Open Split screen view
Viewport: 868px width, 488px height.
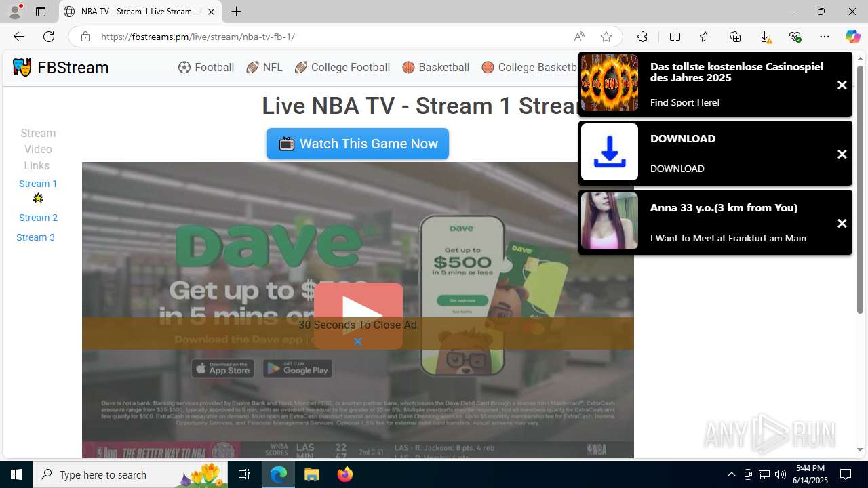(x=675, y=37)
